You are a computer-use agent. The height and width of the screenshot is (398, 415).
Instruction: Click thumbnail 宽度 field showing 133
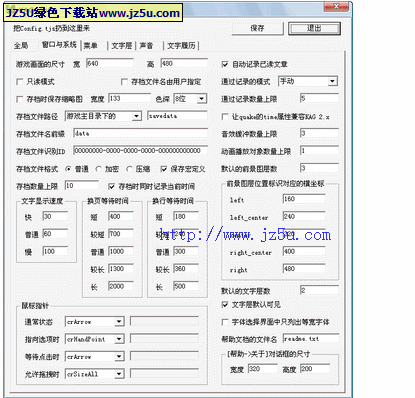[129, 98]
